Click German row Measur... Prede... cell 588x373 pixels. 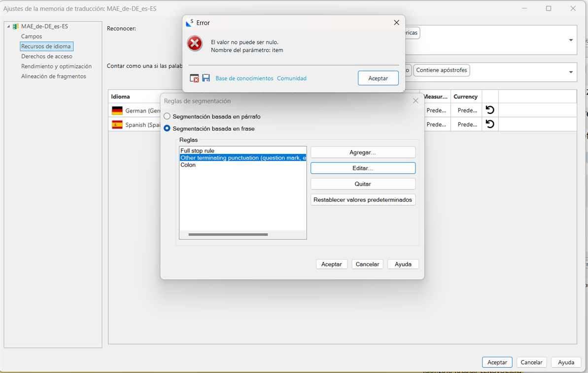pyautogui.click(x=436, y=111)
